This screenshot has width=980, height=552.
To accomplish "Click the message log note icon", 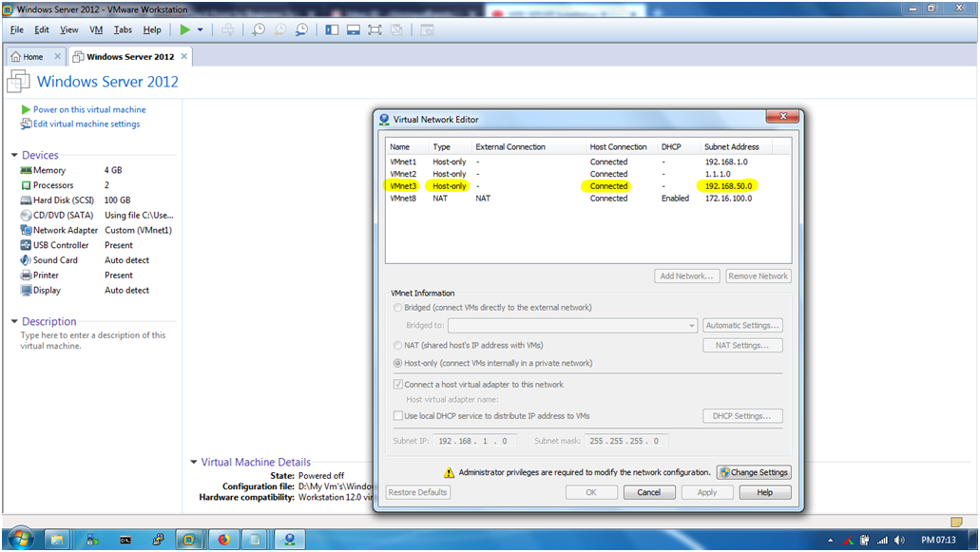I will 955,522.
